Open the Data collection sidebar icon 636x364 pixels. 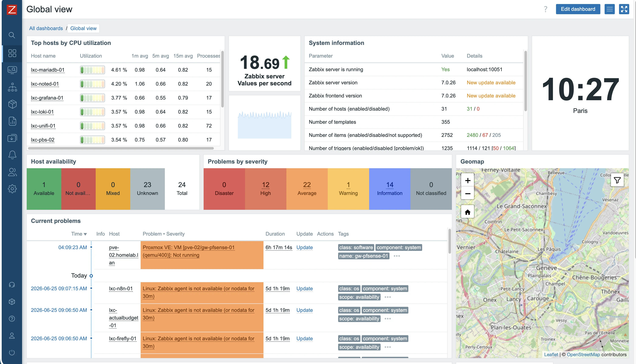coord(12,138)
